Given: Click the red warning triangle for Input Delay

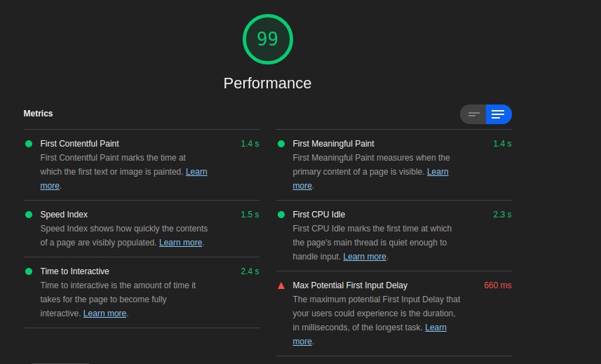Looking at the screenshot, I should (x=281, y=285).
